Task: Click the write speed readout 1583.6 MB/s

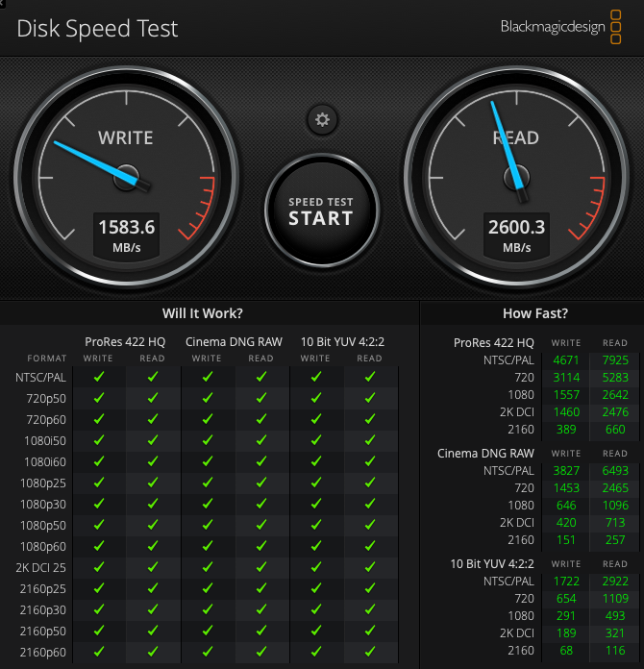Action: coord(126,235)
